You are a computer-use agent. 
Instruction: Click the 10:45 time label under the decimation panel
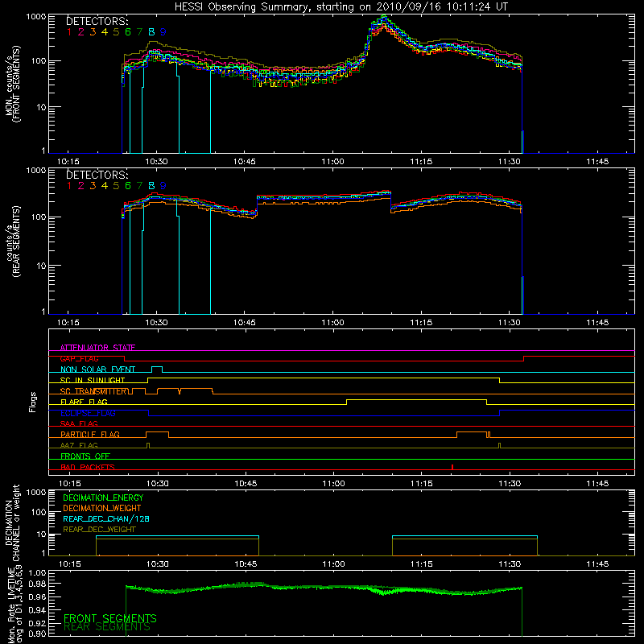tap(246, 564)
